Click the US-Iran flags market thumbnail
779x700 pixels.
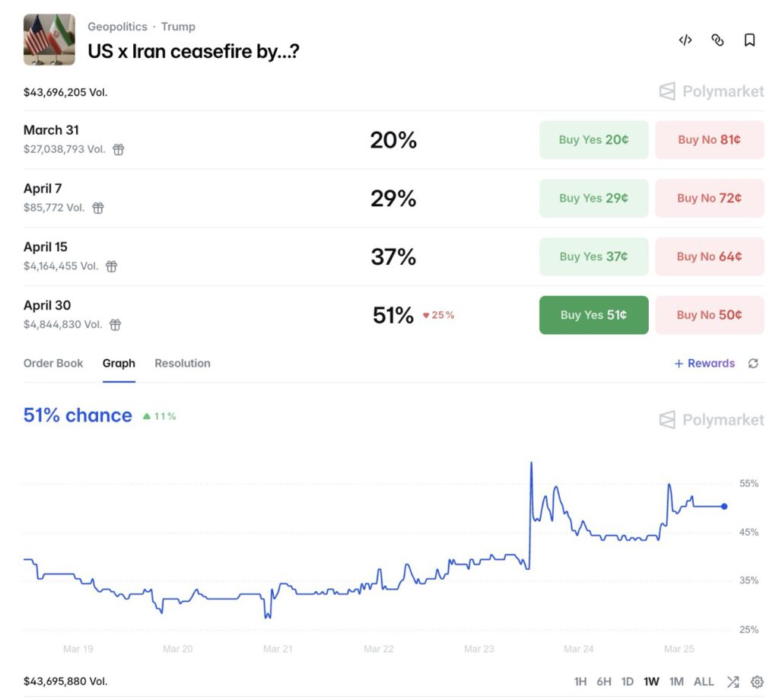point(49,40)
